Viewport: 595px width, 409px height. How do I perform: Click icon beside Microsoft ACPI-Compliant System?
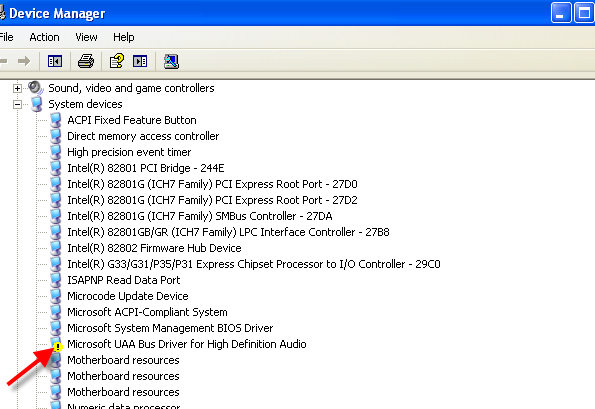[56, 312]
